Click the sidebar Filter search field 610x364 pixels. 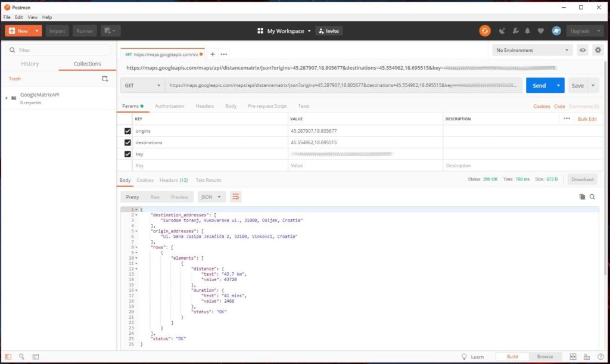(60, 50)
